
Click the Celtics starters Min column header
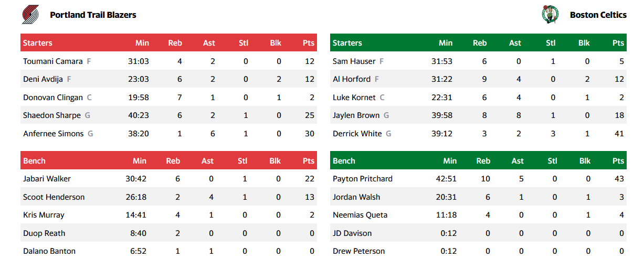pyautogui.click(x=446, y=43)
